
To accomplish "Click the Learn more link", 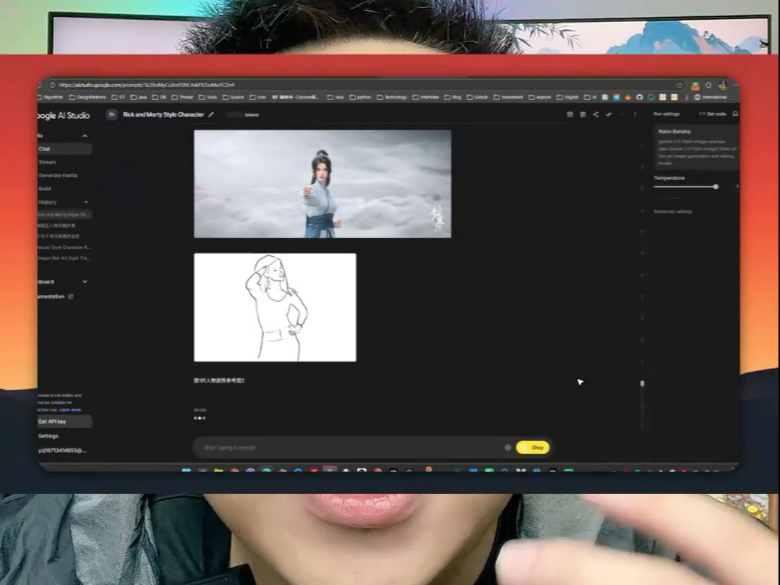I will coord(70,410).
